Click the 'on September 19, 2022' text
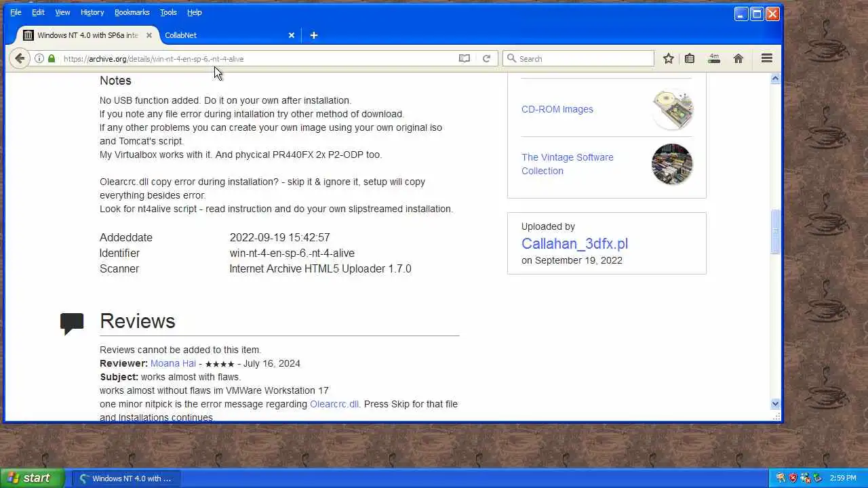The image size is (868, 488). [x=572, y=260]
